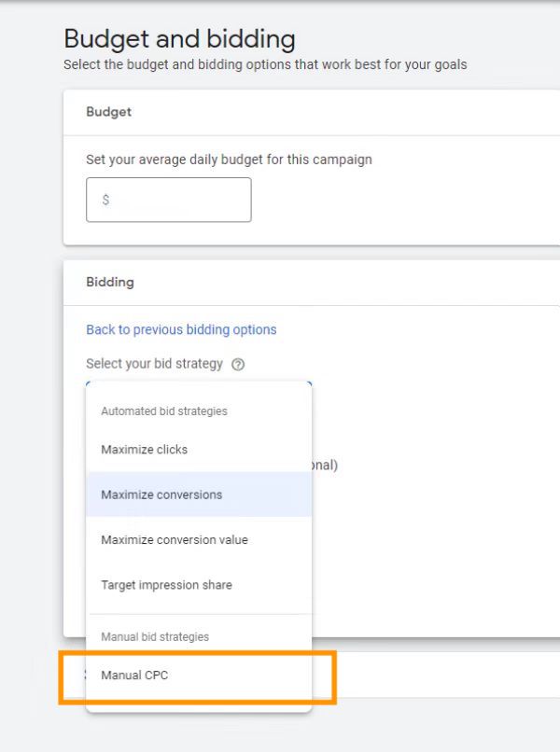
Task: Click the Automated bid strategies group label
Action: [164, 411]
